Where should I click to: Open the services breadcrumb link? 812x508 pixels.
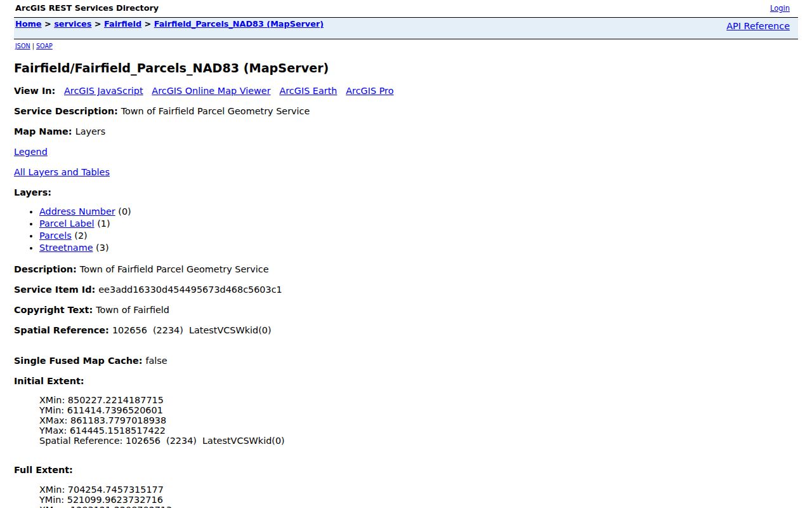tap(73, 24)
